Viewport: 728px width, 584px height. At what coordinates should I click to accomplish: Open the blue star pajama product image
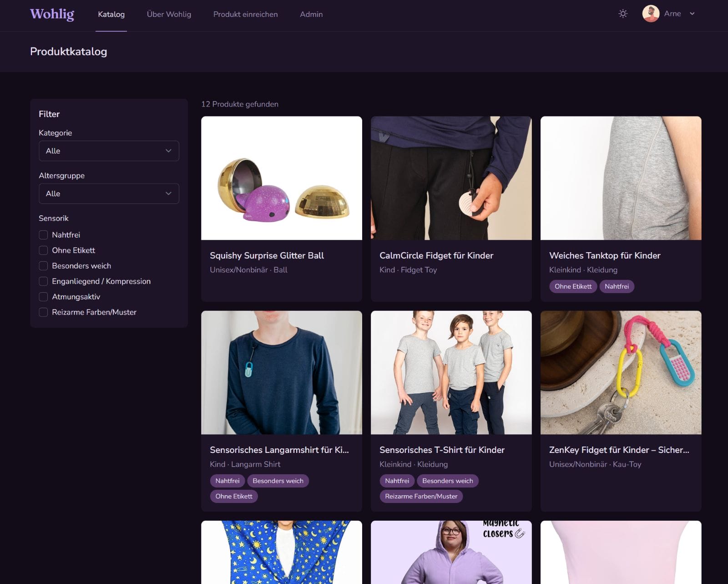[282, 552]
